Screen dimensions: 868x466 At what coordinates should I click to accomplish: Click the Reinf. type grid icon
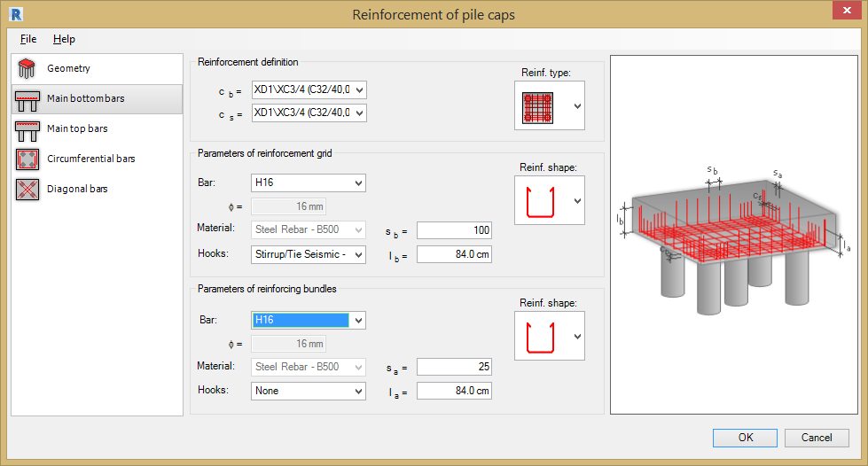538,106
